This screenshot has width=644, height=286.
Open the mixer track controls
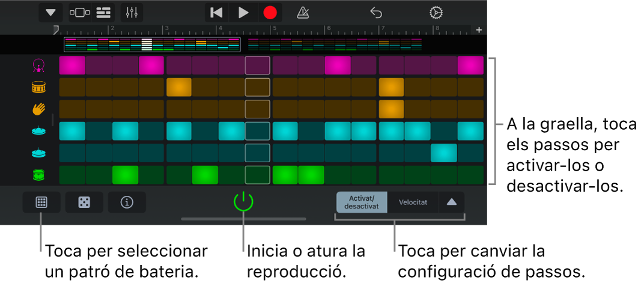click(132, 13)
